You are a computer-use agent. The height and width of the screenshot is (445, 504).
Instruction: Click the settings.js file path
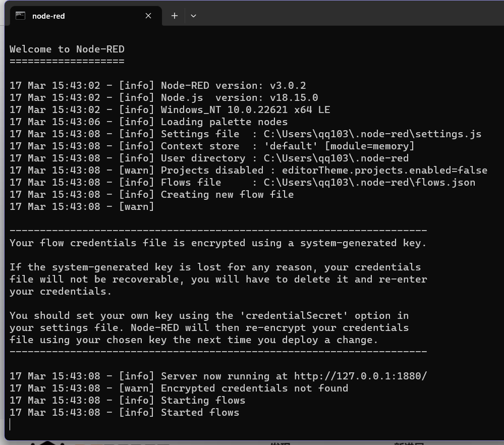click(x=372, y=134)
